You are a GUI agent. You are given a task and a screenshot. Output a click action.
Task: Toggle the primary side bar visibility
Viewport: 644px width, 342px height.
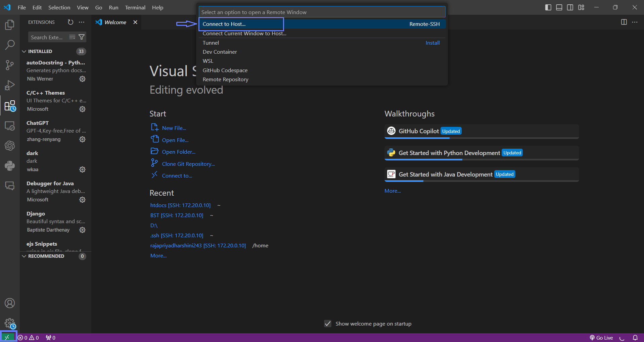[548, 7]
